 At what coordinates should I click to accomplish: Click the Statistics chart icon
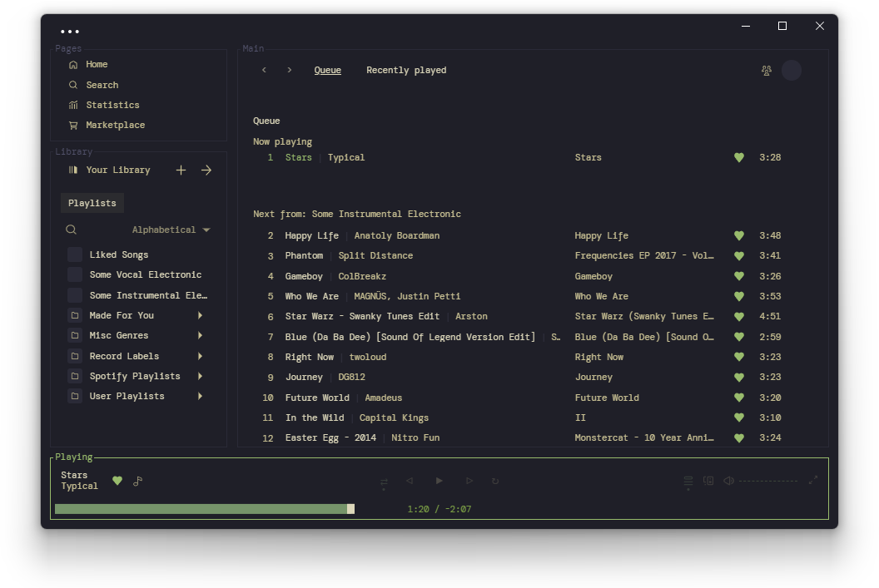pos(73,106)
